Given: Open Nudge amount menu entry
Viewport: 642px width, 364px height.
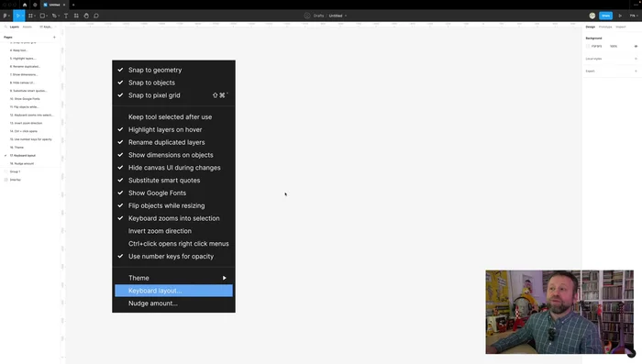Looking at the screenshot, I should click(x=173, y=303).
